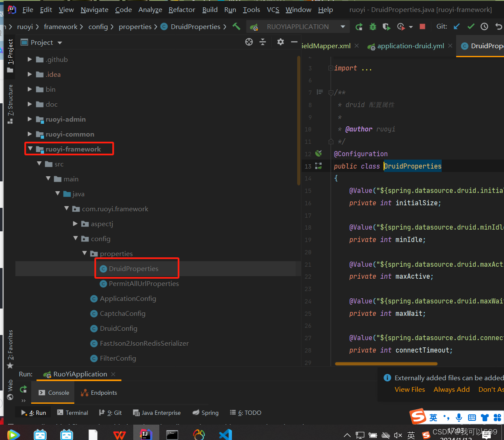The image size is (504, 440).
Task: Click the editor horizontal scrollbar
Action: point(386,364)
